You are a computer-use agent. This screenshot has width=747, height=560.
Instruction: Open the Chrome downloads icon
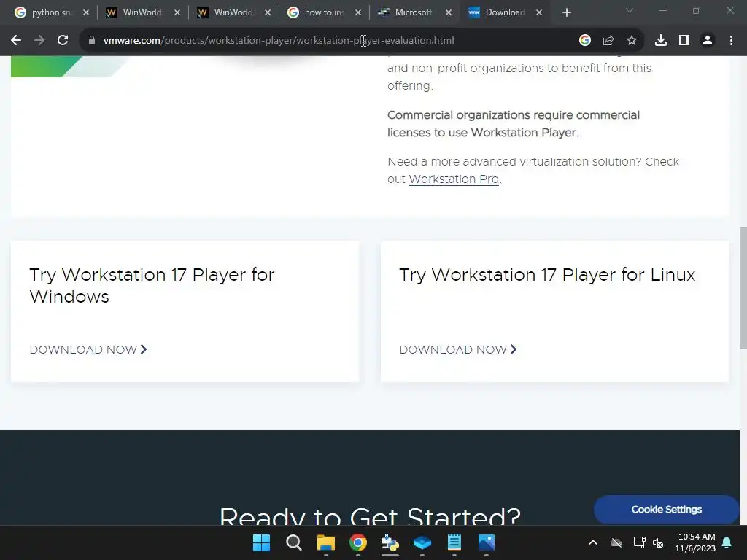661,41
